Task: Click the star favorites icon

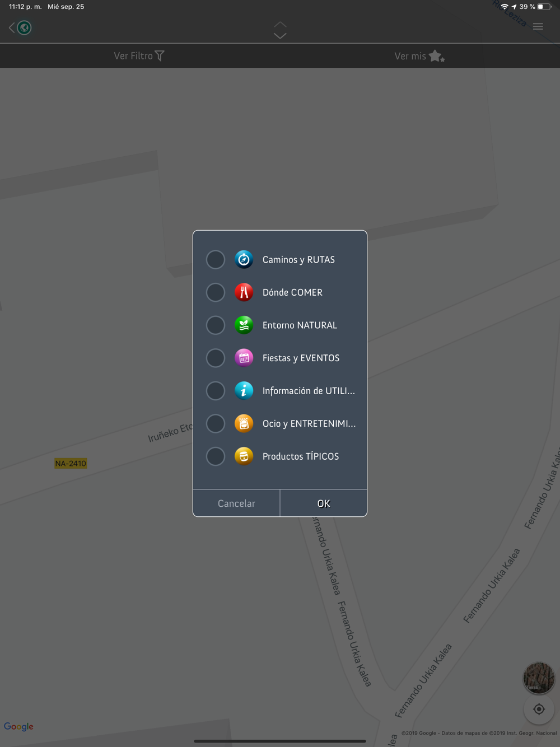Action: pyautogui.click(x=436, y=56)
